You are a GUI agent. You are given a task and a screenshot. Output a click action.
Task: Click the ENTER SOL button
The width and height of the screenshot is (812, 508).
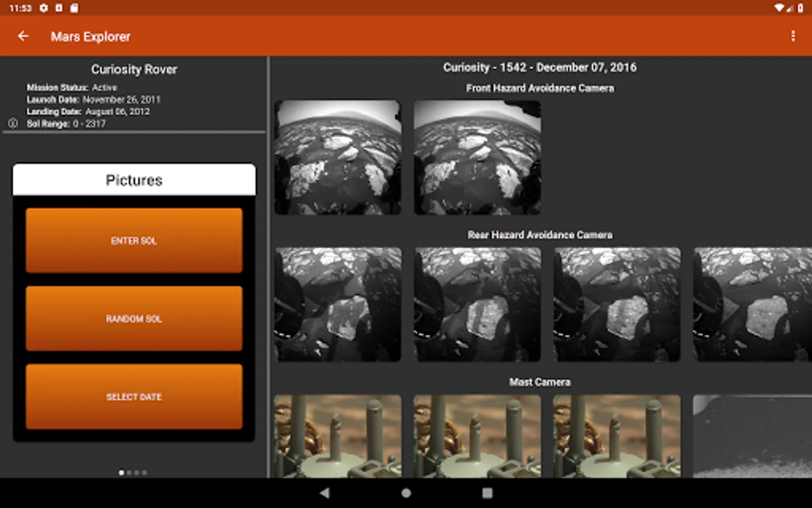coord(134,240)
